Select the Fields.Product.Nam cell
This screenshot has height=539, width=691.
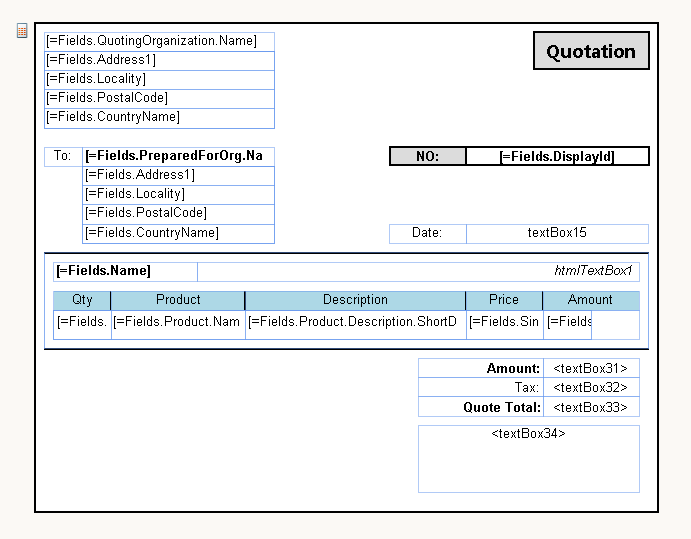178,325
